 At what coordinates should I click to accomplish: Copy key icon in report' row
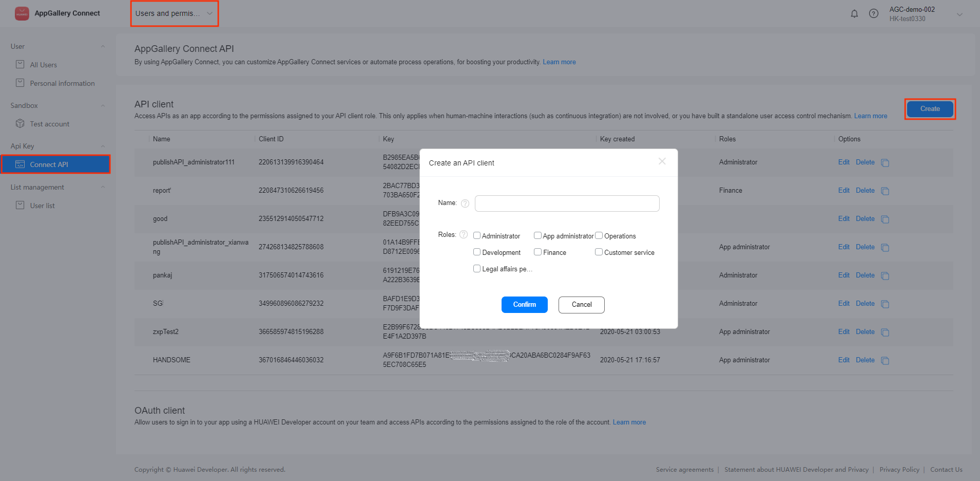885,191
